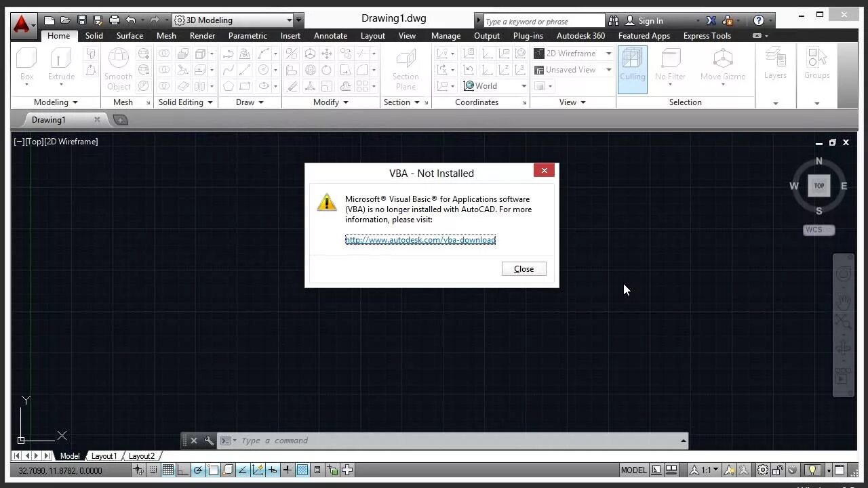Open the Groups panel button
Image resolution: width=868 pixels, height=488 pixels.
[x=816, y=65]
